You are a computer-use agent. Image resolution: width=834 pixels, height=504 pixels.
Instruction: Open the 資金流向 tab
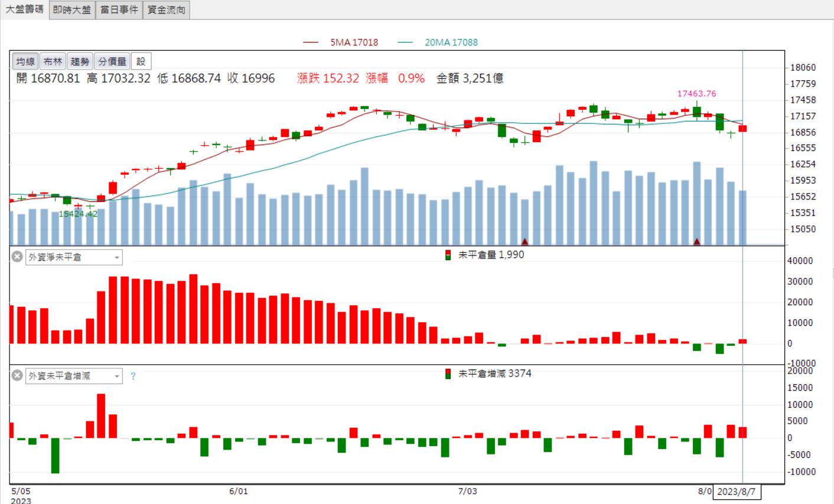(x=166, y=10)
